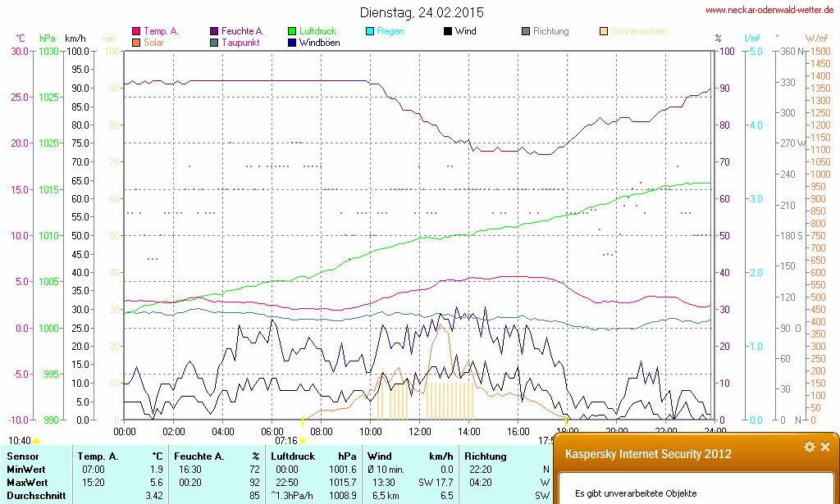Select the purple Feuchte A. legend square
The image size is (840, 504).
pyautogui.click(x=215, y=32)
